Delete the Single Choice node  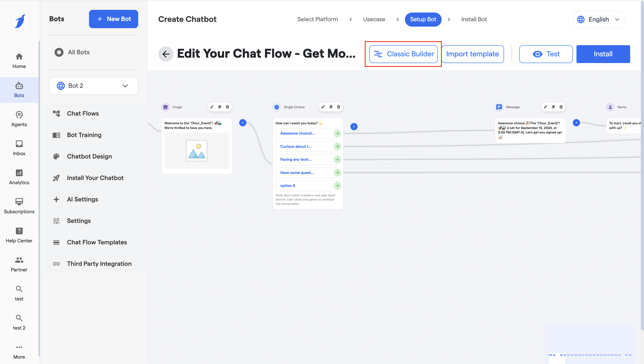(x=339, y=107)
